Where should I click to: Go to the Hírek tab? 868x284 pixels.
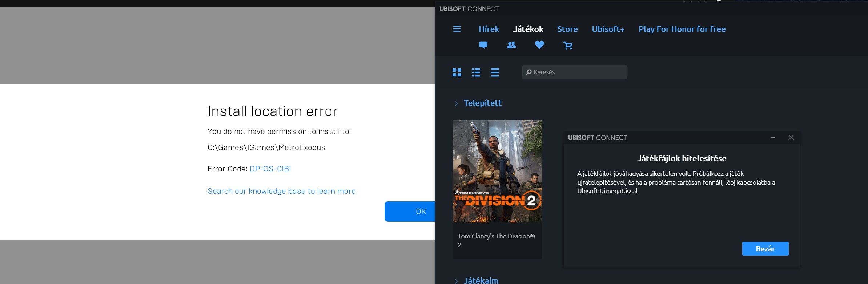489,29
